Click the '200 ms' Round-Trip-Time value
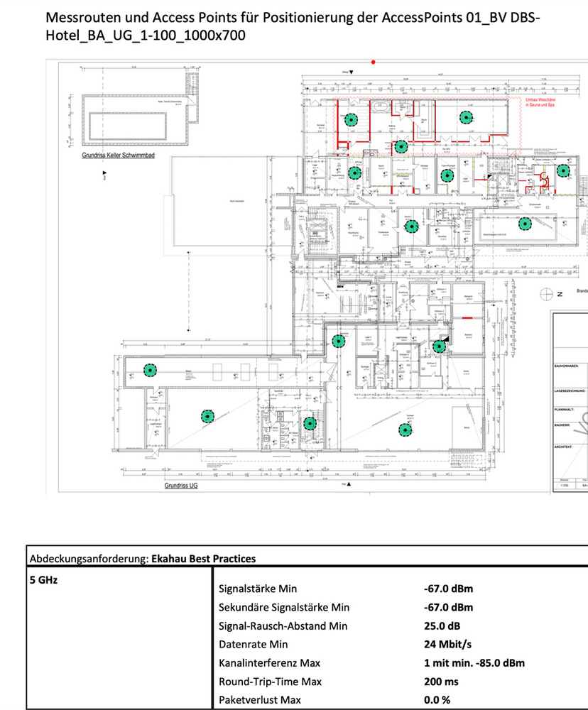The width and height of the screenshot is (588, 710). click(x=441, y=682)
